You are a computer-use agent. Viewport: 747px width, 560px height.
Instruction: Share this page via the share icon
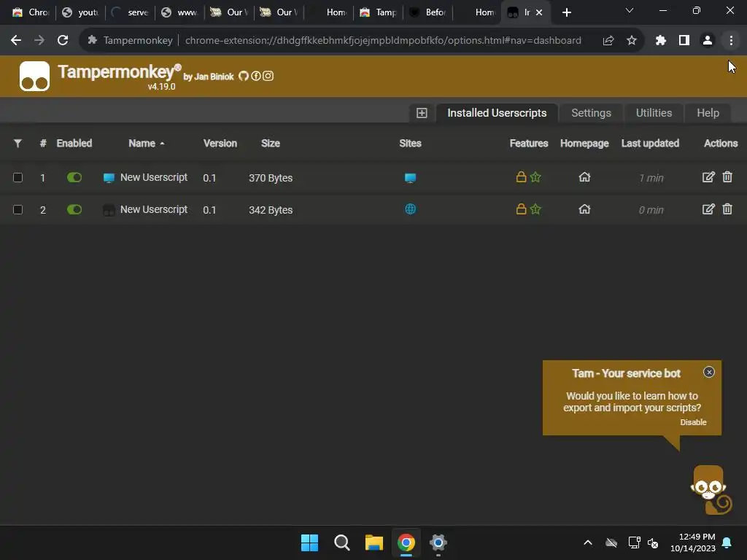pyautogui.click(x=608, y=41)
